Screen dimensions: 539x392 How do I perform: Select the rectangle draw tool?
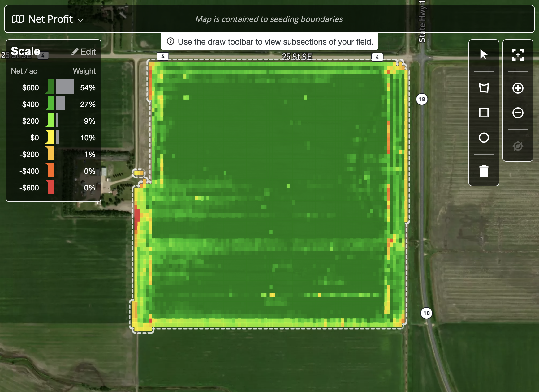[484, 113]
